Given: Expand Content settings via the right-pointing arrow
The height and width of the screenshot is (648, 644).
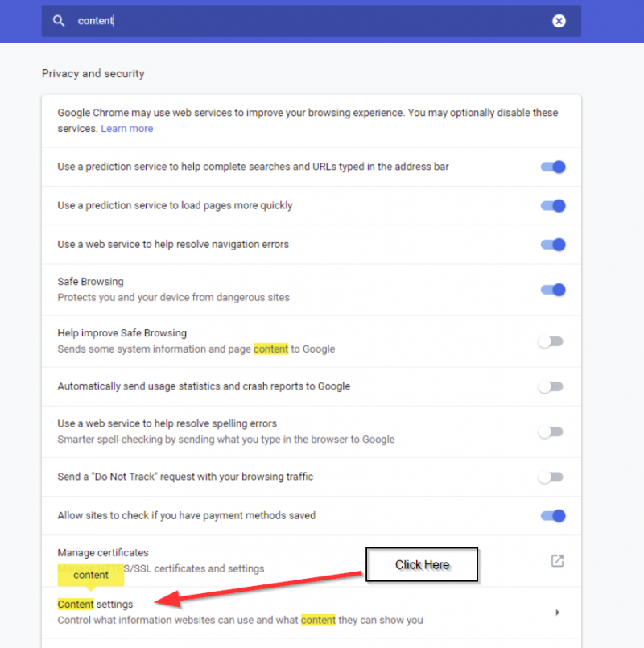Looking at the screenshot, I should pyautogui.click(x=557, y=612).
